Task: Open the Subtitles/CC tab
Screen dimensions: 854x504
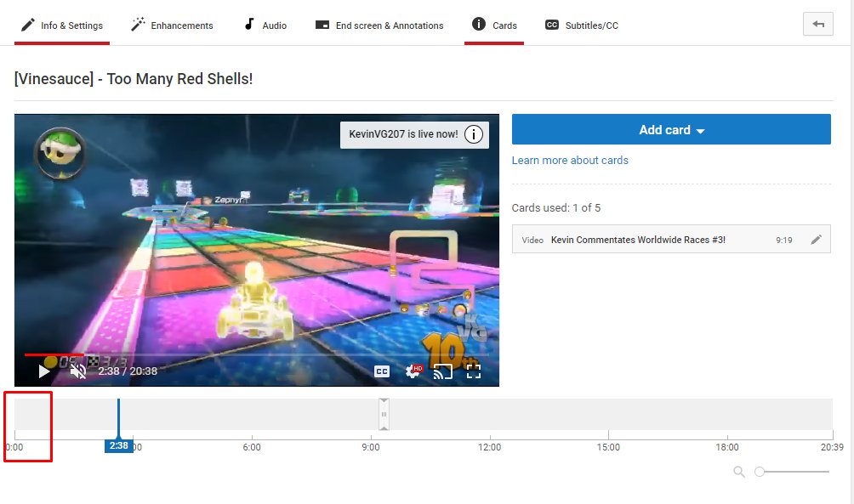Action: coord(582,25)
